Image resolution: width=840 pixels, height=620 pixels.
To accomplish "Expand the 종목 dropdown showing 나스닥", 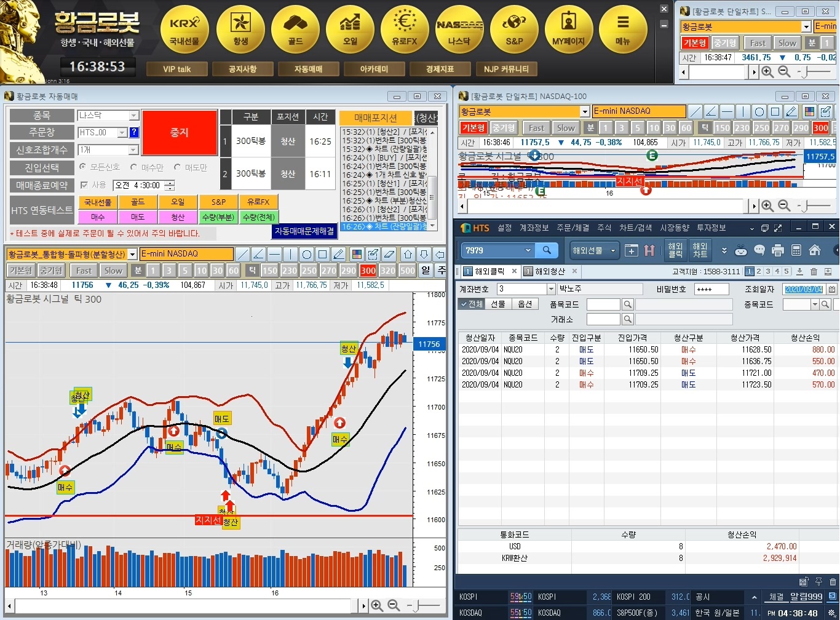I will [x=133, y=116].
